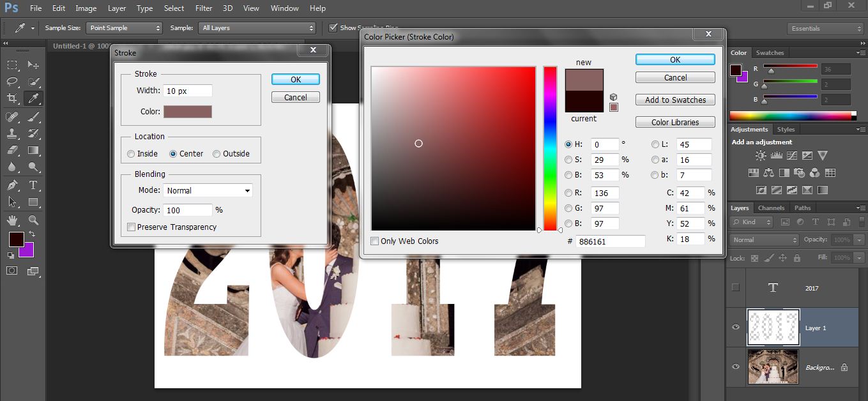Check Preserve Transparency in the Stroke dialog
868x401 pixels.
[x=131, y=227]
